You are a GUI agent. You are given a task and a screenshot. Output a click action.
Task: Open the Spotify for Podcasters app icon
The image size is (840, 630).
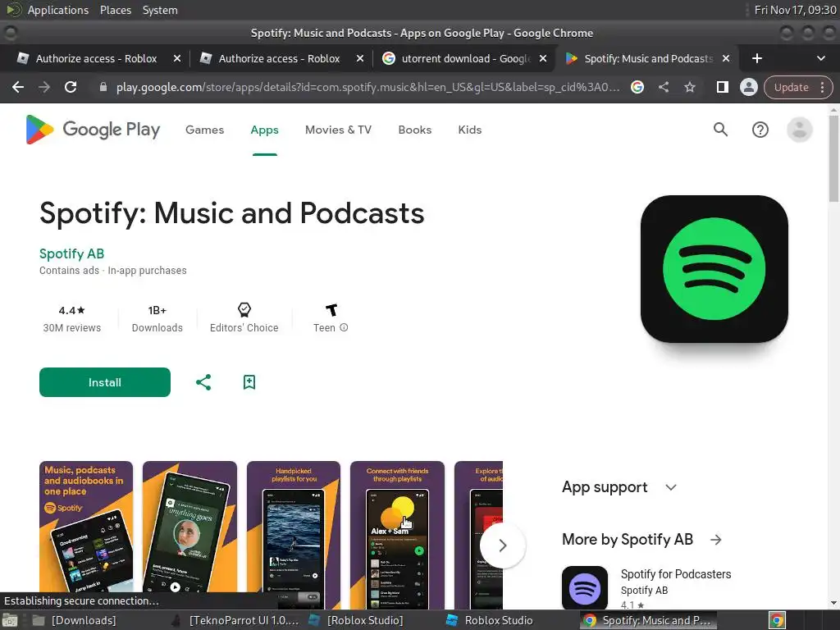(x=584, y=587)
